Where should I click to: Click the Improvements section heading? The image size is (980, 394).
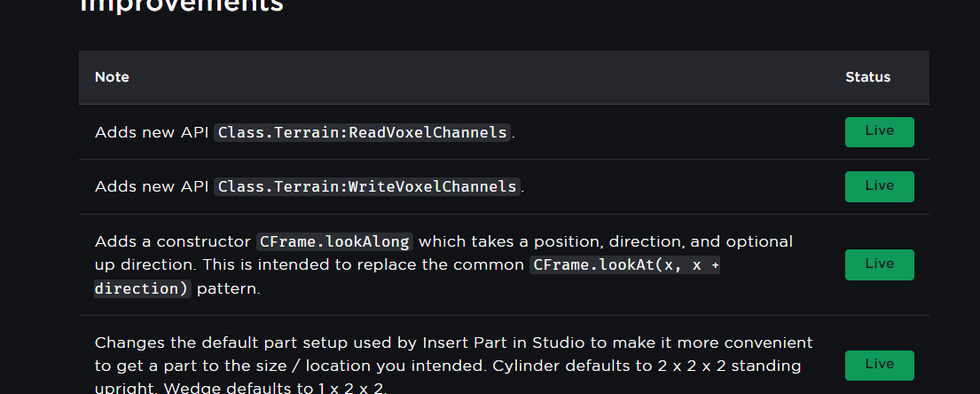(x=182, y=5)
